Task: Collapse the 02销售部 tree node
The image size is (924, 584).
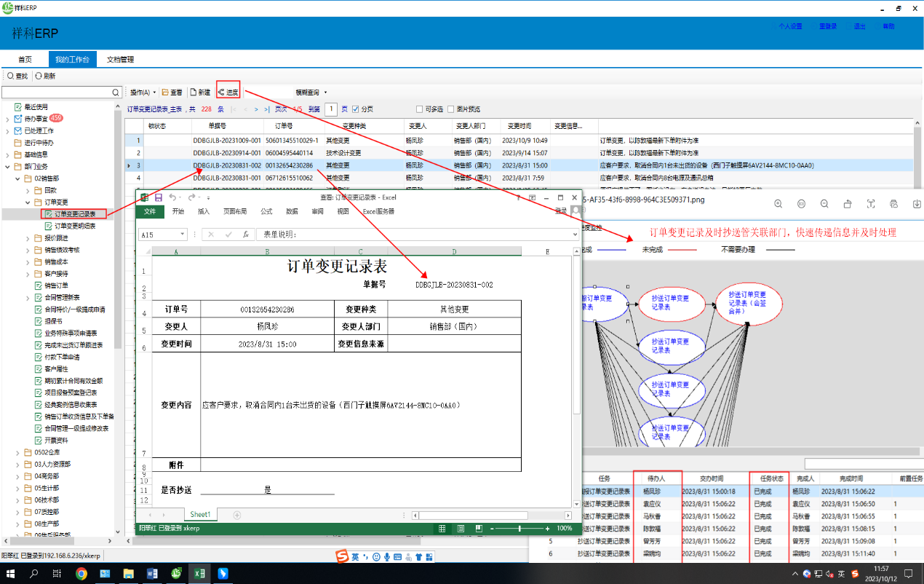Action: point(18,178)
